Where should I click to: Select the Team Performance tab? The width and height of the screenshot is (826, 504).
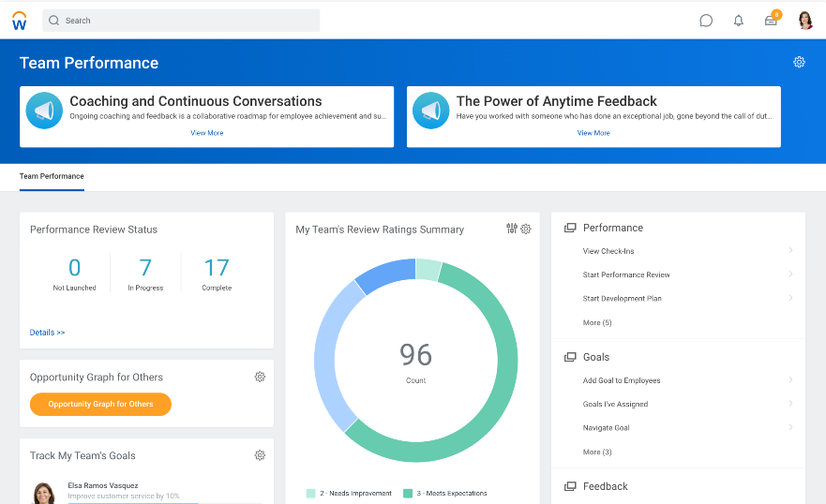click(52, 176)
